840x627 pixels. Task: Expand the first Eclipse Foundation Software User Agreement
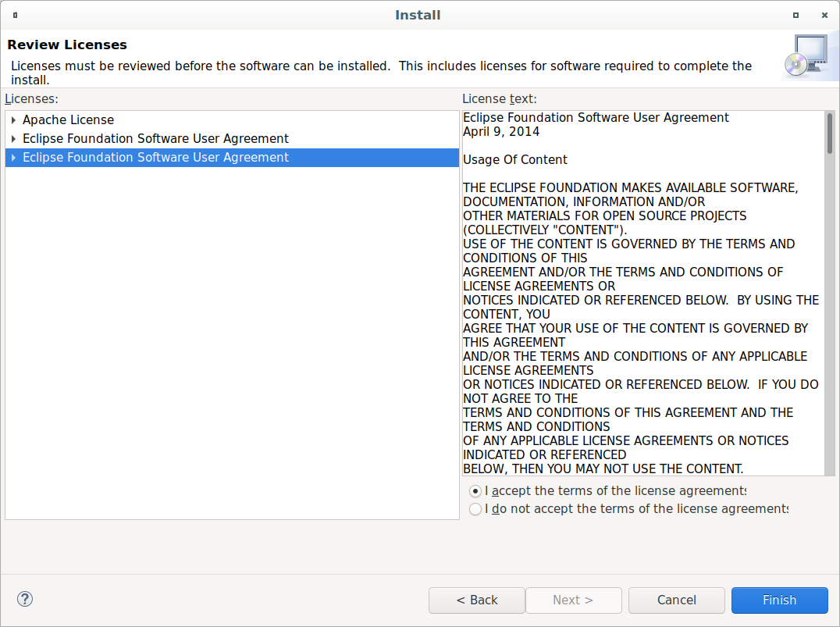click(x=12, y=138)
